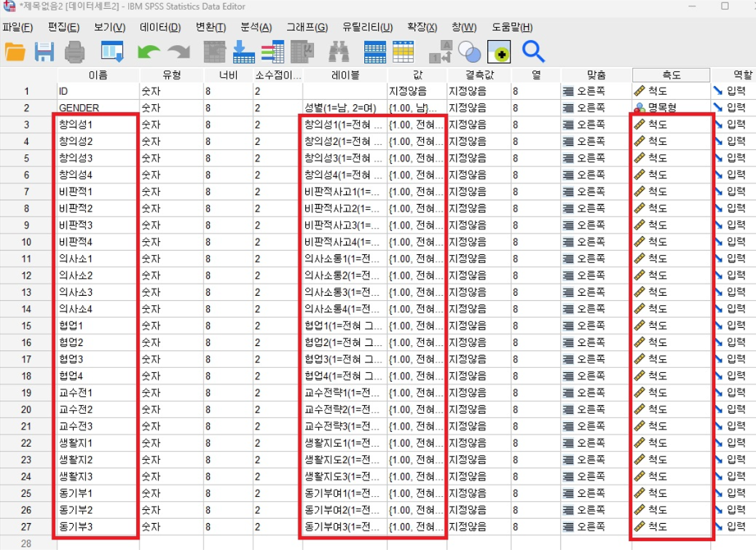The height and width of the screenshot is (550, 756).
Task: Run descriptive statistics toolbar icon
Action: pyautogui.click(x=302, y=52)
